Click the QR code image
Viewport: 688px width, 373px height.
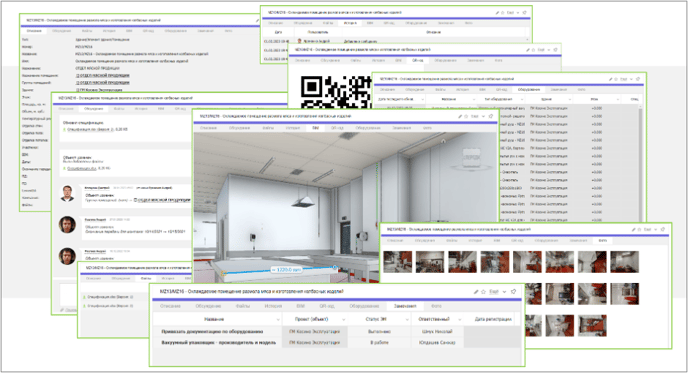pyautogui.click(x=336, y=92)
